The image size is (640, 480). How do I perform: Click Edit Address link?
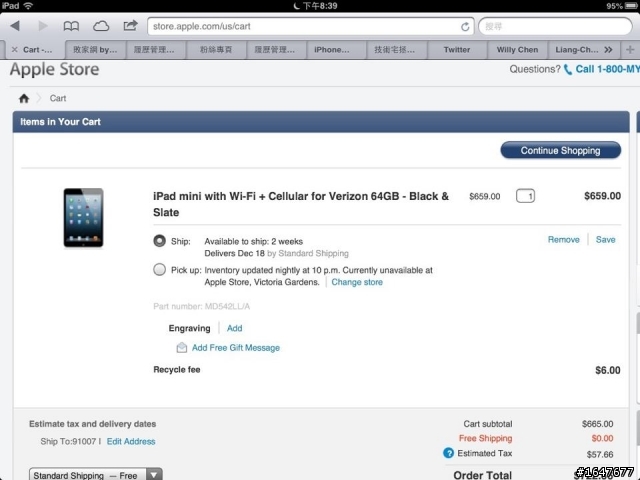[131, 441]
